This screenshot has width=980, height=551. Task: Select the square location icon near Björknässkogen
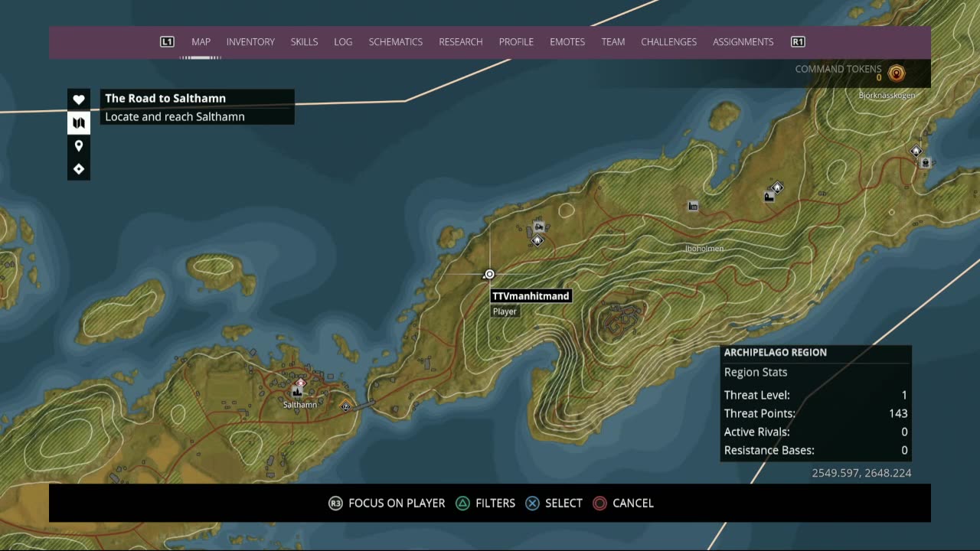point(925,163)
